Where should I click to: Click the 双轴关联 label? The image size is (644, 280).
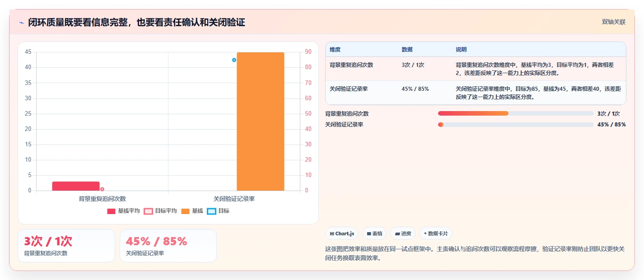[614, 22]
